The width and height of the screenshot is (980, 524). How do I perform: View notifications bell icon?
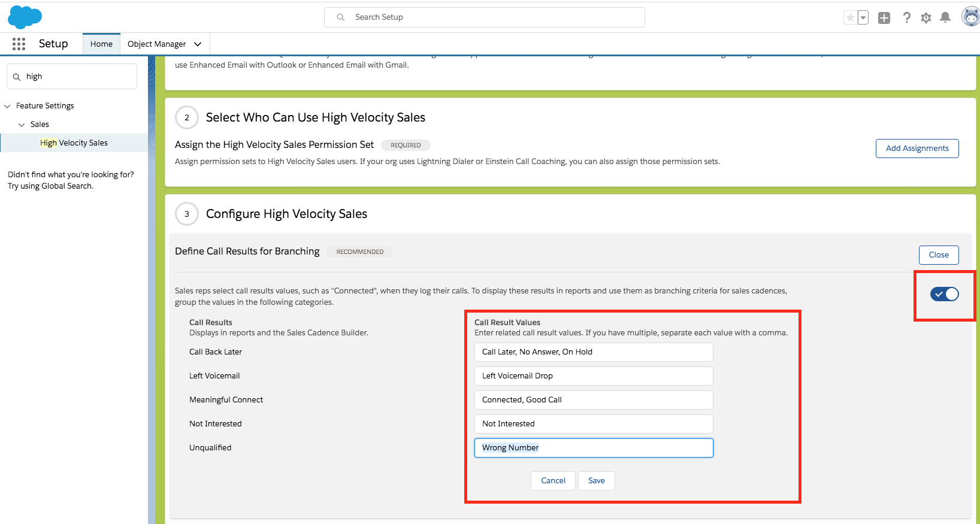tap(945, 17)
